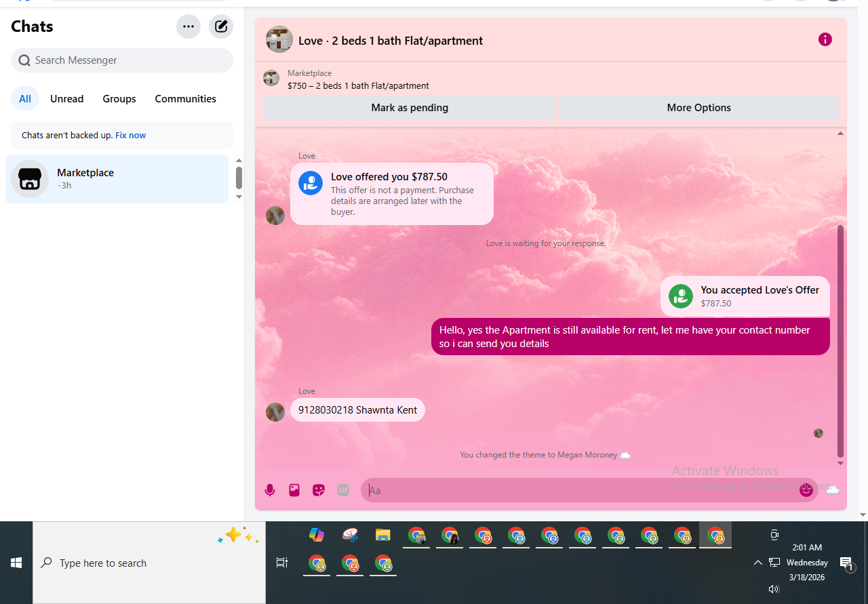This screenshot has height=604, width=868.
Task: Open the volume control in system tray
Action: (774, 589)
